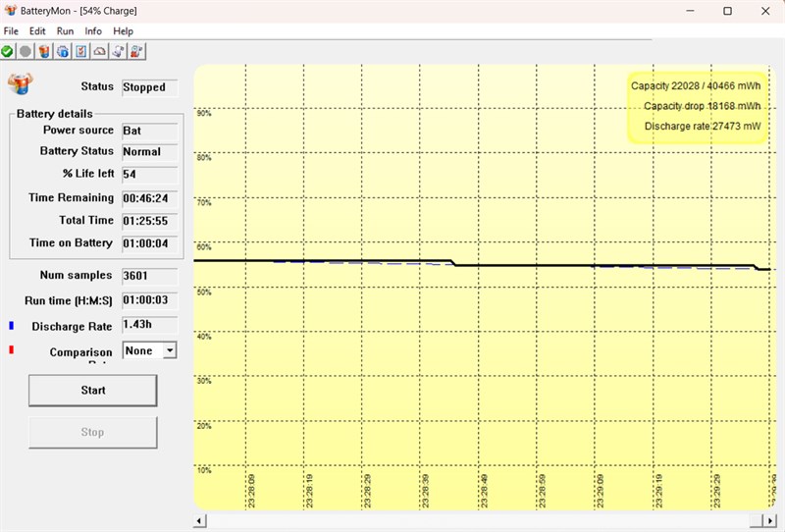This screenshot has height=532, width=785.
Task: Click the green checkmark start monitoring icon
Action: [x=8, y=51]
